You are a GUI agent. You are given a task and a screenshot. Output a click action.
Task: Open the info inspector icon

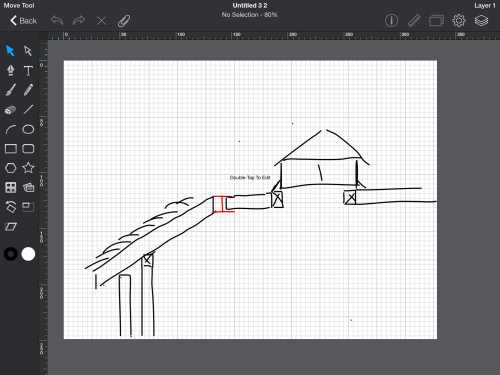click(391, 20)
